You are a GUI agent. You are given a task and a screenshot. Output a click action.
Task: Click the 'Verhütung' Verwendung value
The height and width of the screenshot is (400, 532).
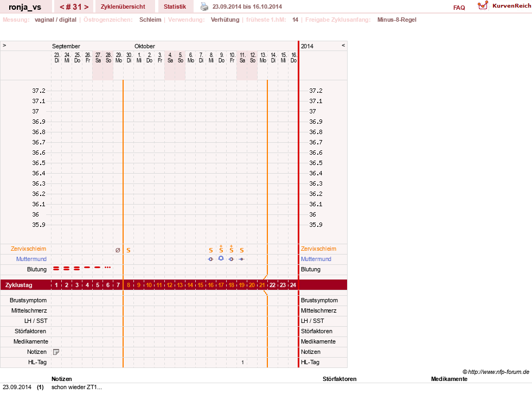(225, 20)
